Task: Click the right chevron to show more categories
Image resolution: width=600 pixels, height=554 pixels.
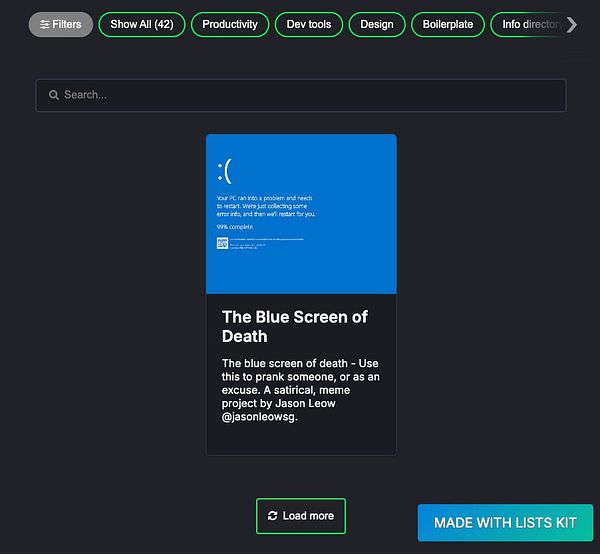Action: click(572, 25)
